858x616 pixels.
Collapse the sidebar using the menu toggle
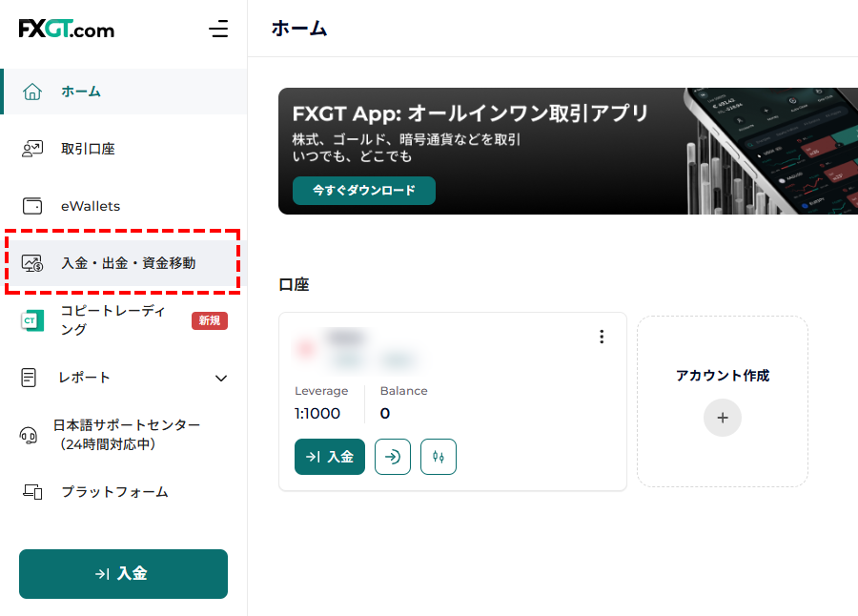(x=218, y=30)
